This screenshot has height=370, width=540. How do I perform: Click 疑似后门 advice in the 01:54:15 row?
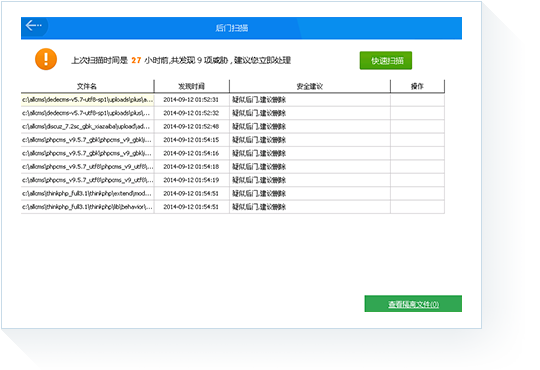tap(259, 140)
